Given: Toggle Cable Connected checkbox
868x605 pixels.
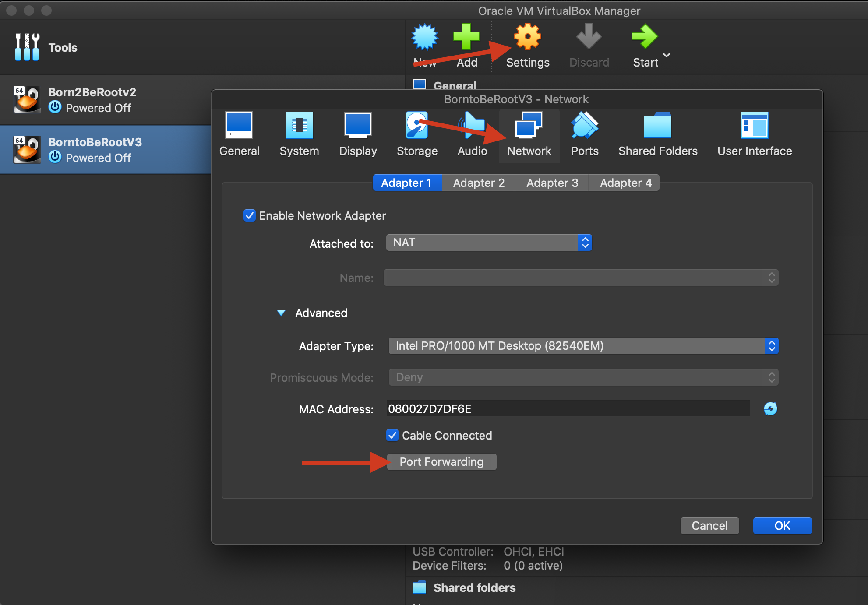Looking at the screenshot, I should (x=392, y=435).
